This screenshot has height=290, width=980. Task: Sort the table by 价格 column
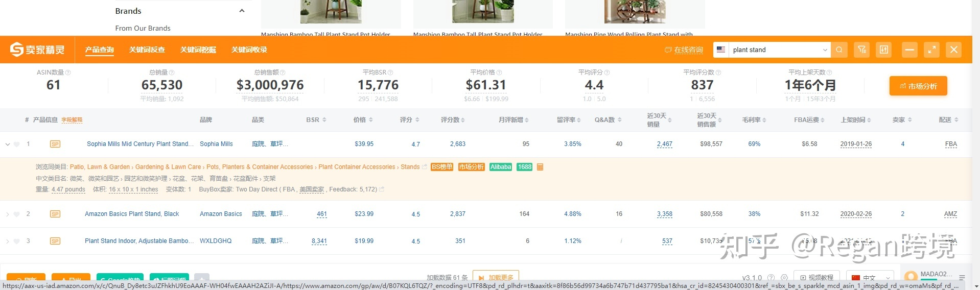363,120
